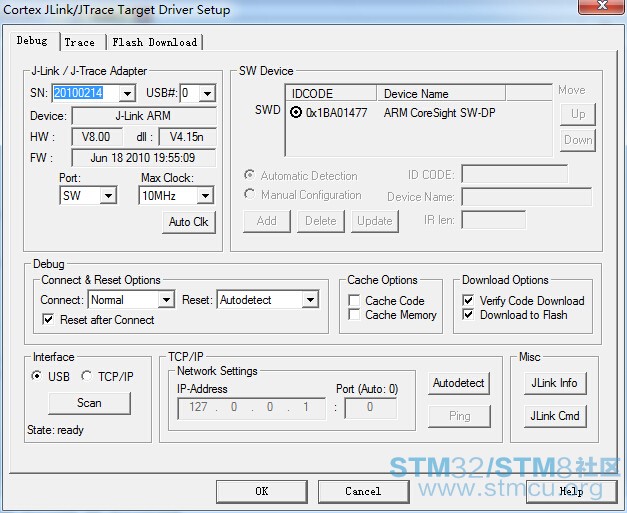Open JLink Info

[555, 383]
